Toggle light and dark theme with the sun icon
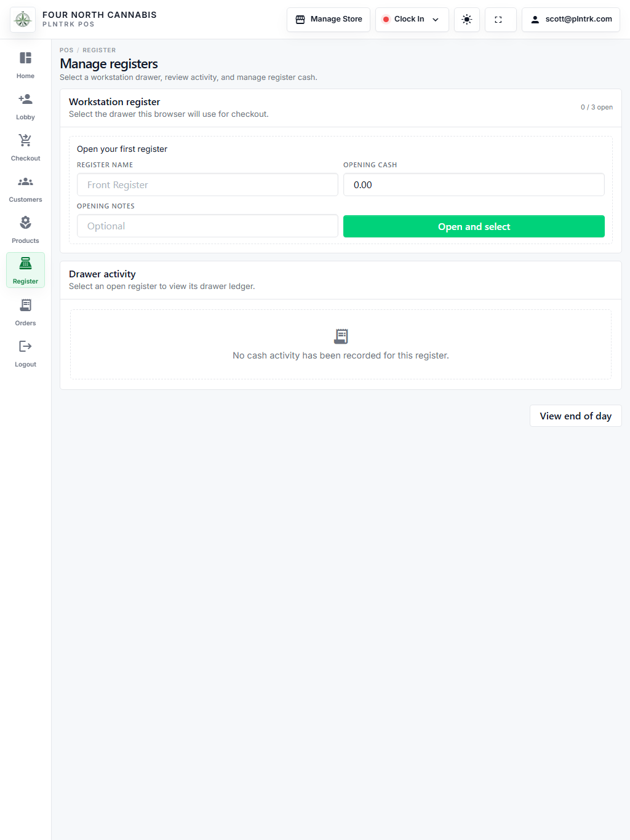This screenshot has width=630, height=840. [467, 20]
